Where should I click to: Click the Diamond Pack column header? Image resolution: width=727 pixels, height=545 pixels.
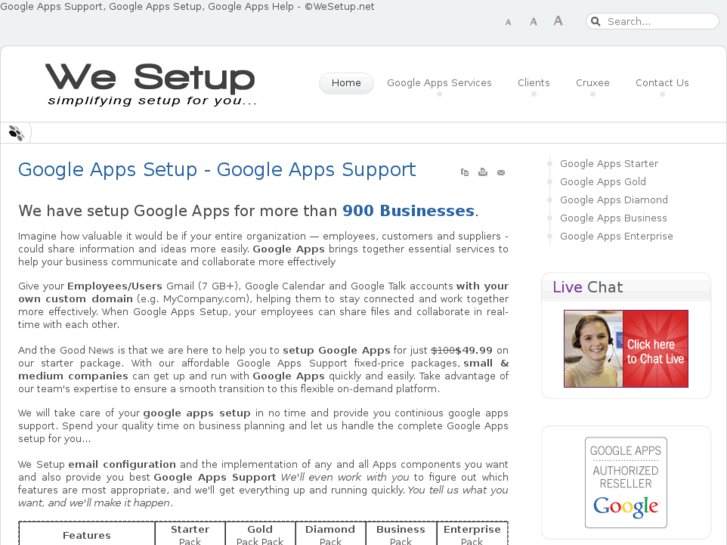[x=330, y=535]
